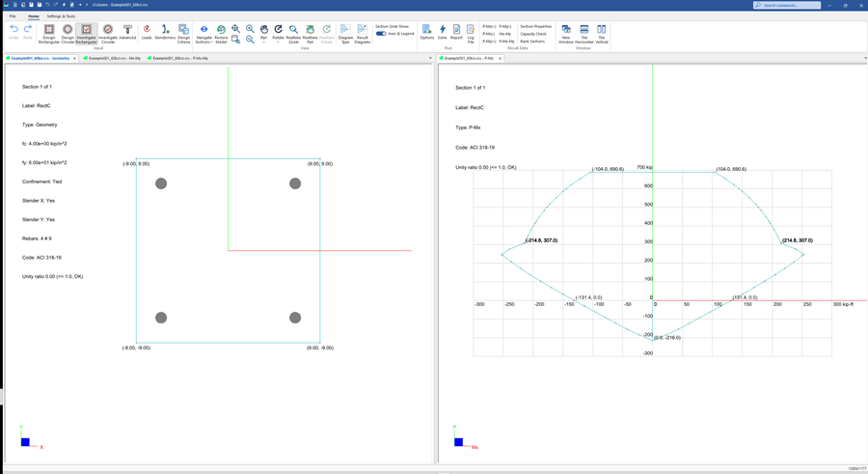Click the Restore Model icon
This screenshot has width=868, height=474.
221,29
